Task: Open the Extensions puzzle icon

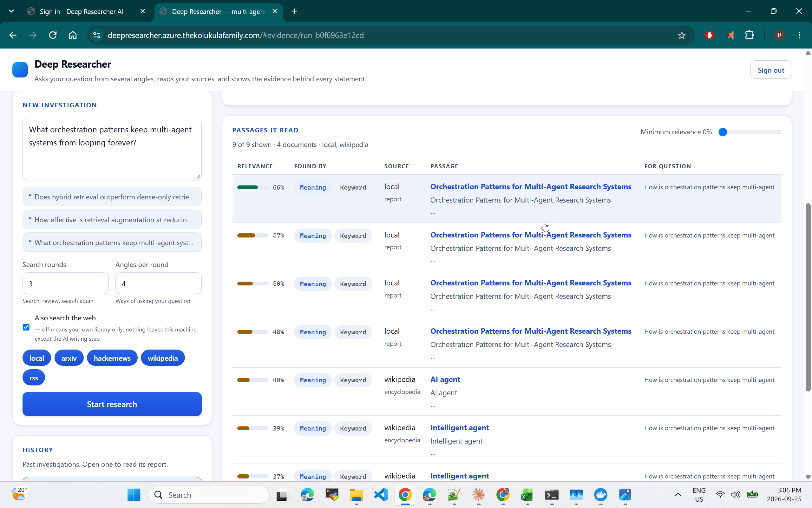Action: coord(750,35)
